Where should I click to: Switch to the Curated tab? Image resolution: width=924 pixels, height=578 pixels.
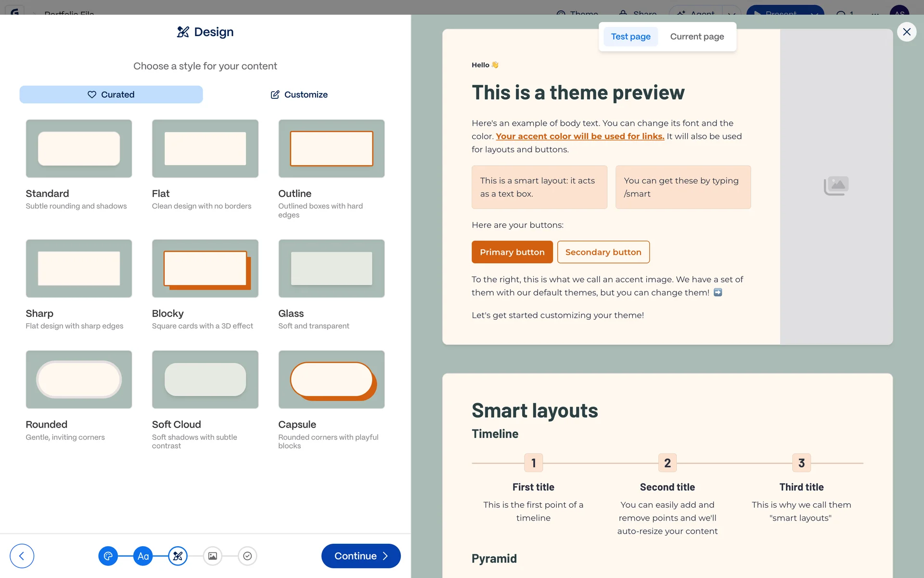click(x=111, y=94)
